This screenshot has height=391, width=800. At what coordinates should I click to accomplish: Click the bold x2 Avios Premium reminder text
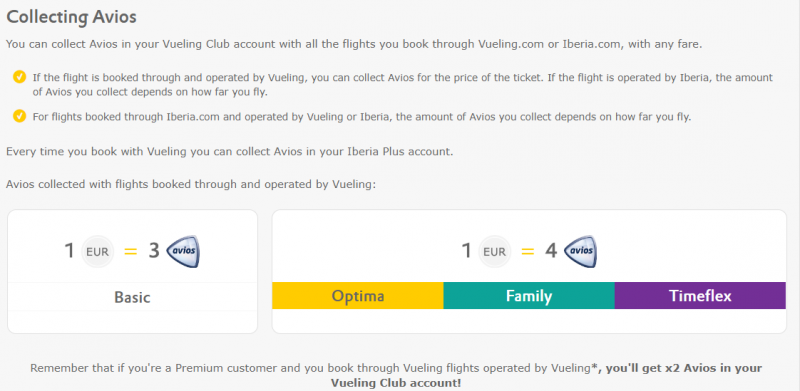click(x=546, y=375)
